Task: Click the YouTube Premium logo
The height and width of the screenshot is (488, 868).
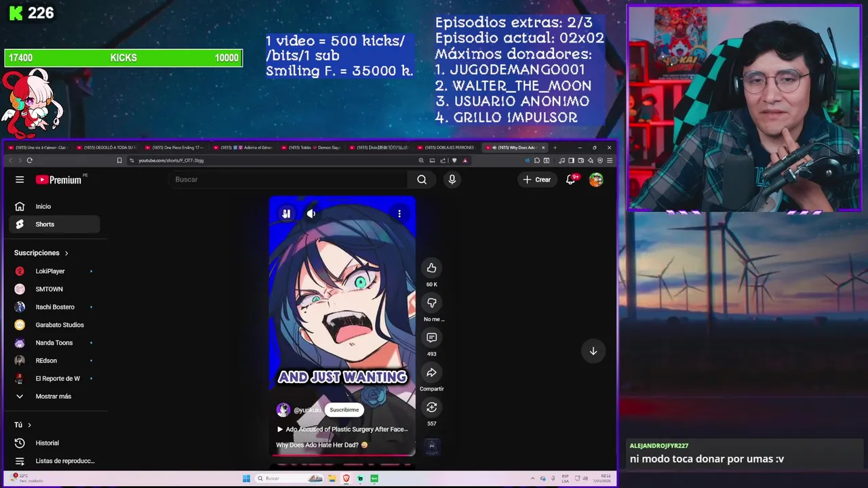Action: click(x=59, y=180)
